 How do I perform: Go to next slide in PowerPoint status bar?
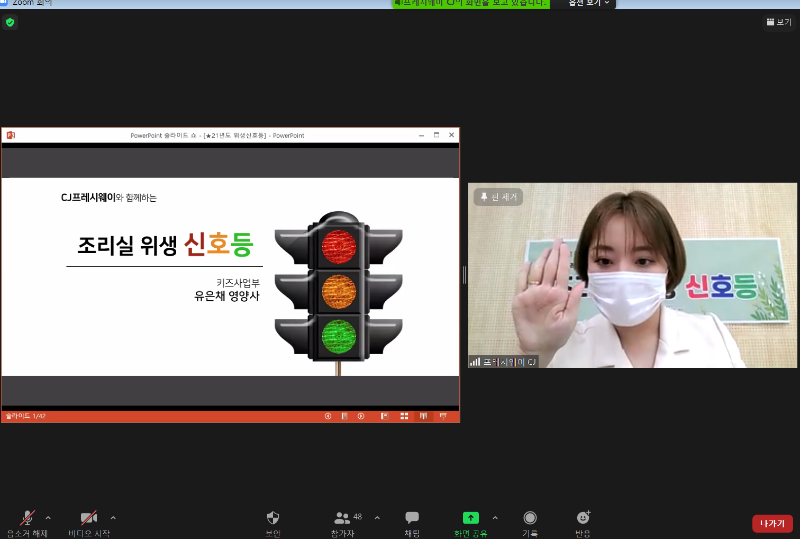click(360, 416)
